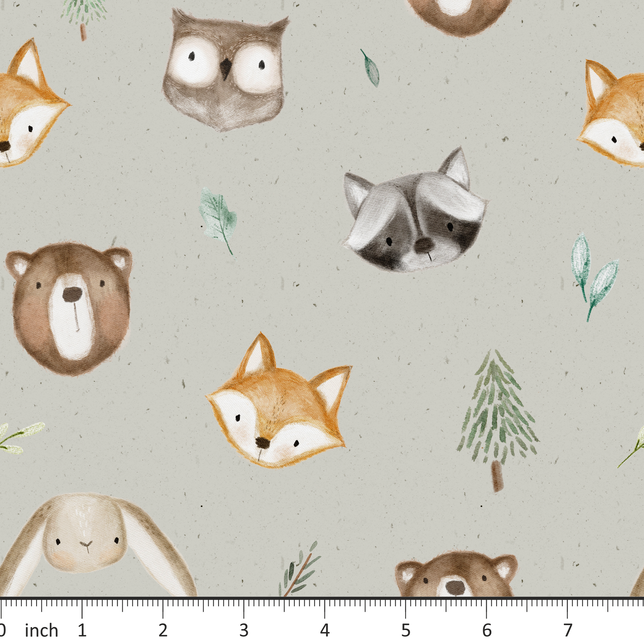Select the fox face with both ears visible

[x=279, y=401]
